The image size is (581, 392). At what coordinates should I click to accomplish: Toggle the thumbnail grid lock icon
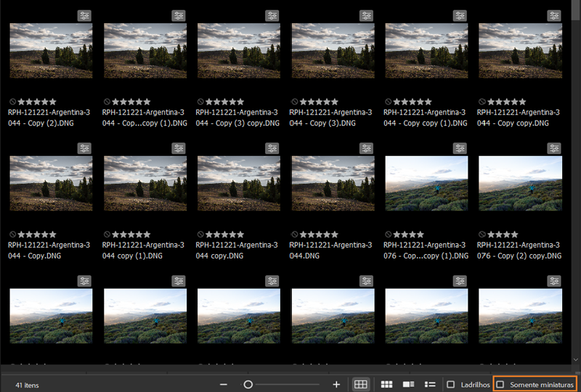pyautogui.click(x=360, y=385)
